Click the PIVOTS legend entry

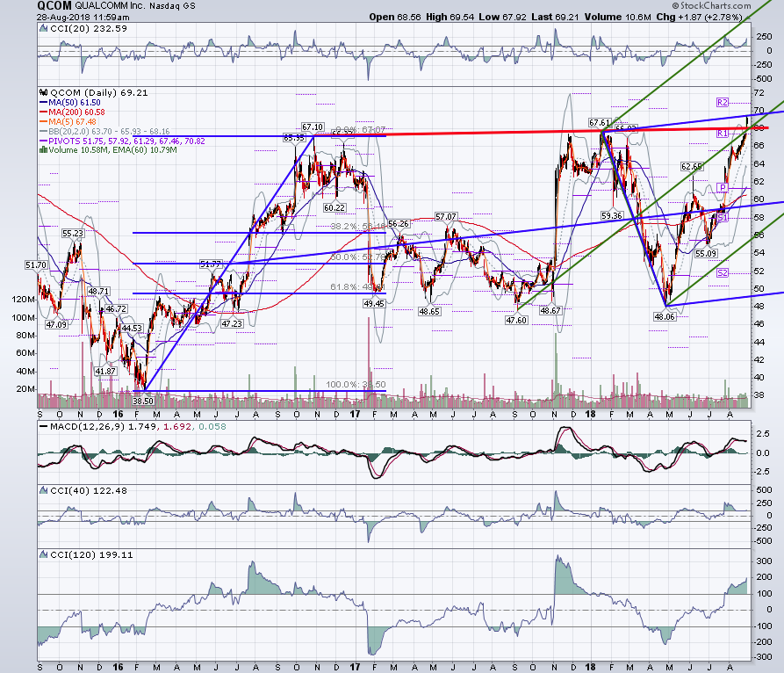[x=123, y=141]
